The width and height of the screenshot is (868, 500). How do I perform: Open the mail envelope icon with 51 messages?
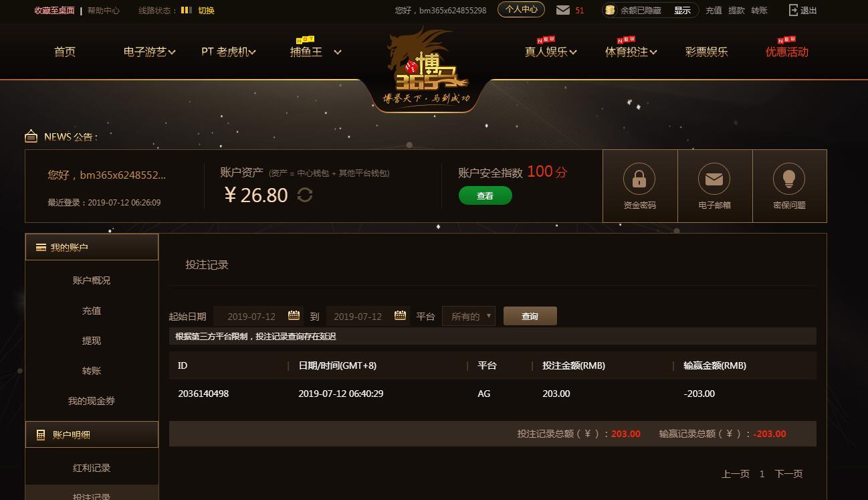click(563, 10)
